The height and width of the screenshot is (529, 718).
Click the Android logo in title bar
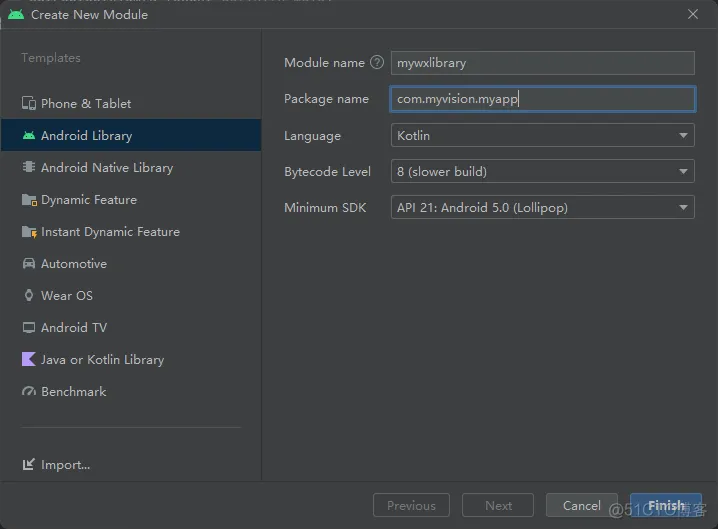tap(16, 14)
